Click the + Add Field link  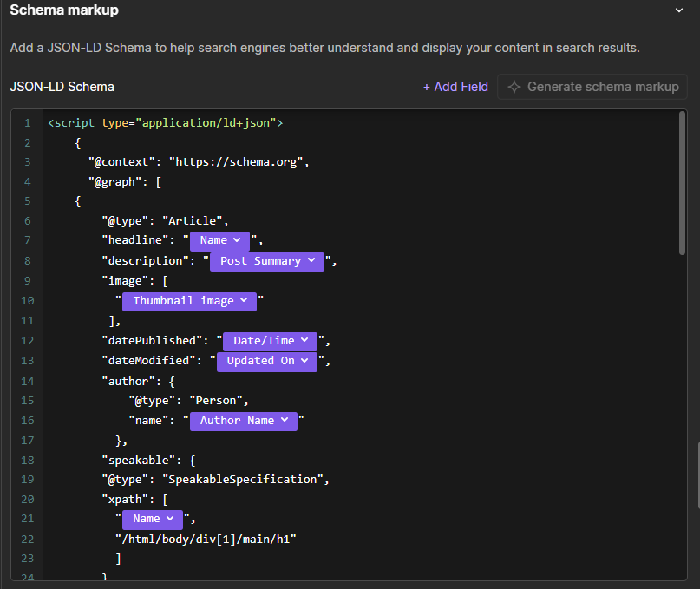coord(455,87)
